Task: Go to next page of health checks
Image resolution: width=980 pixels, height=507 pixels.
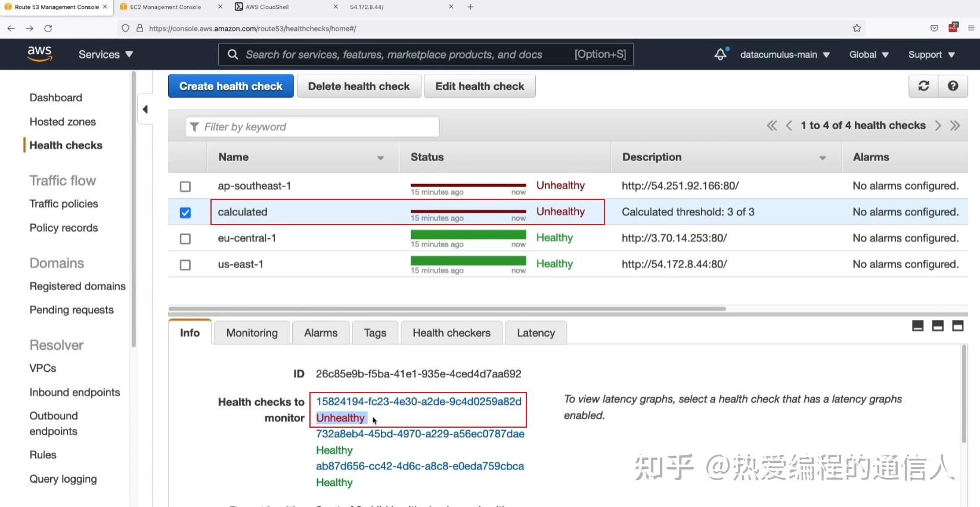Action: point(938,125)
